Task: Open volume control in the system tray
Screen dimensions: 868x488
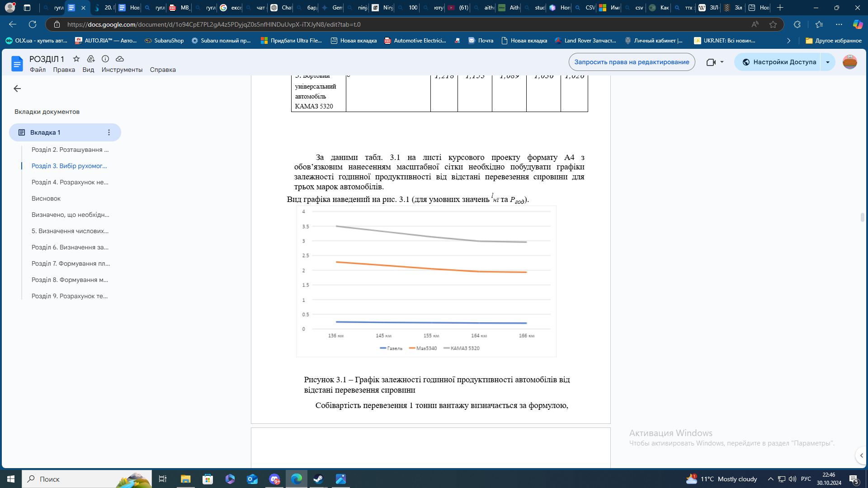Action: [793, 479]
